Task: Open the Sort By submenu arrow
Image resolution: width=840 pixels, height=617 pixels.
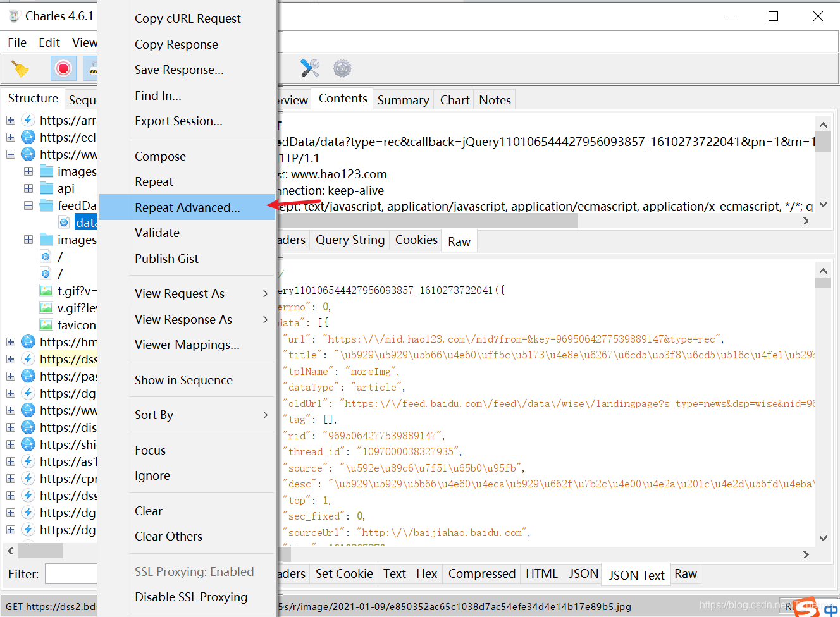Action: click(265, 415)
